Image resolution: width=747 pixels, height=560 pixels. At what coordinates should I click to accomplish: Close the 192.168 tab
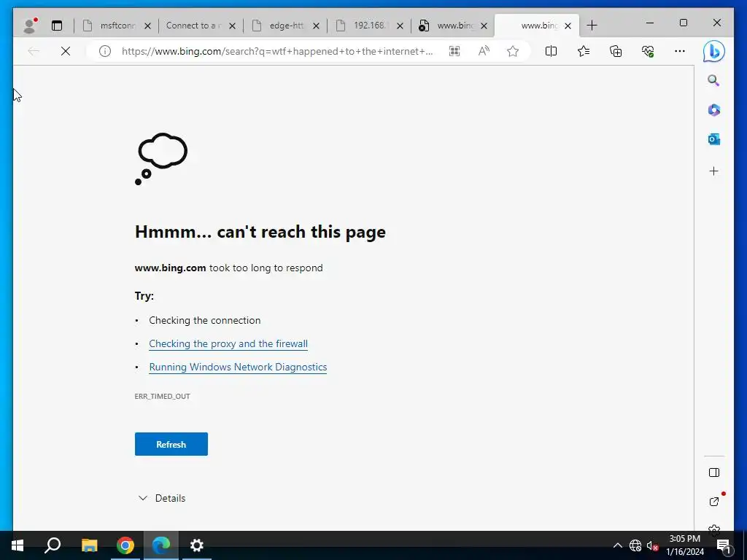400,26
